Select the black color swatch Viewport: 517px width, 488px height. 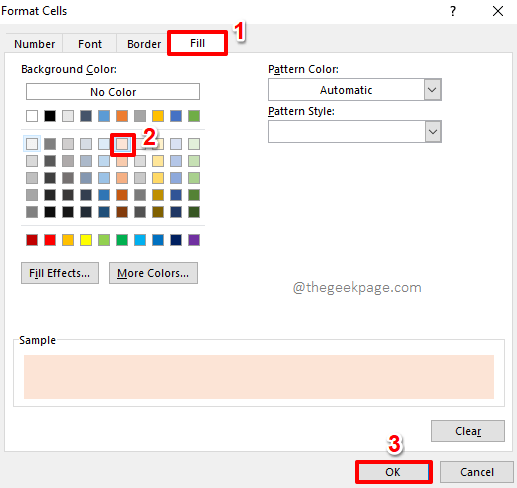tap(50, 116)
